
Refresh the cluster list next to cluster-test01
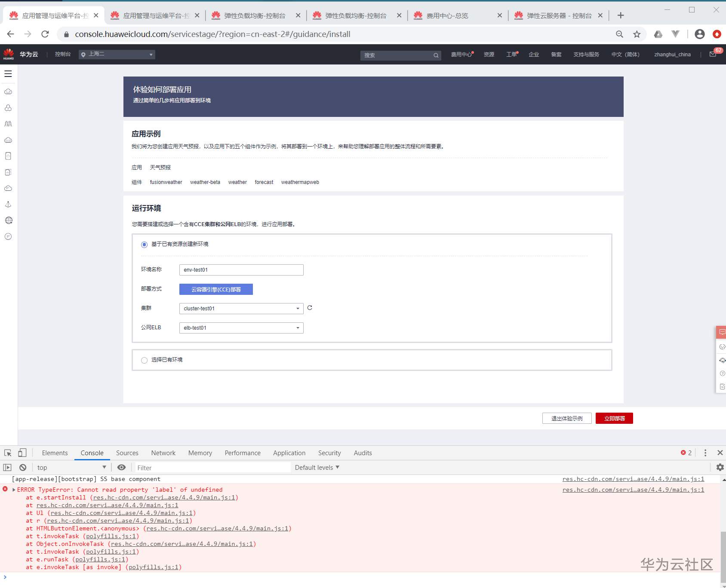pos(310,308)
